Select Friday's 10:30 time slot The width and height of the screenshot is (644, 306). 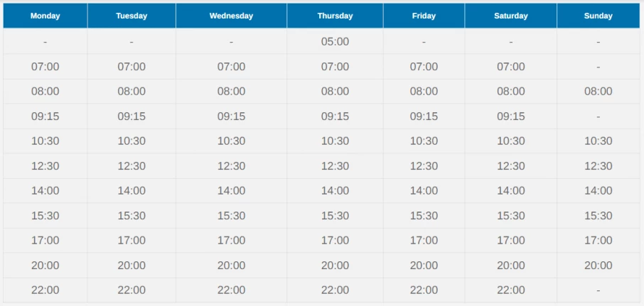click(x=424, y=141)
